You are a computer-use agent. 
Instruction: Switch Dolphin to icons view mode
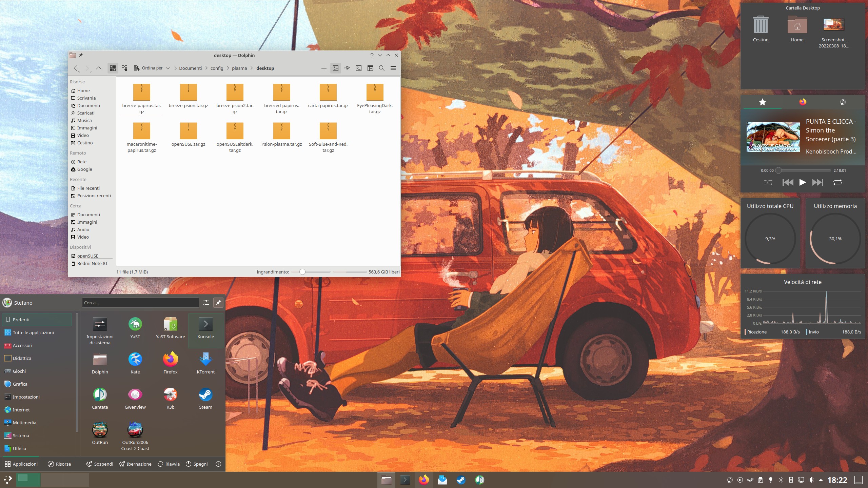113,68
